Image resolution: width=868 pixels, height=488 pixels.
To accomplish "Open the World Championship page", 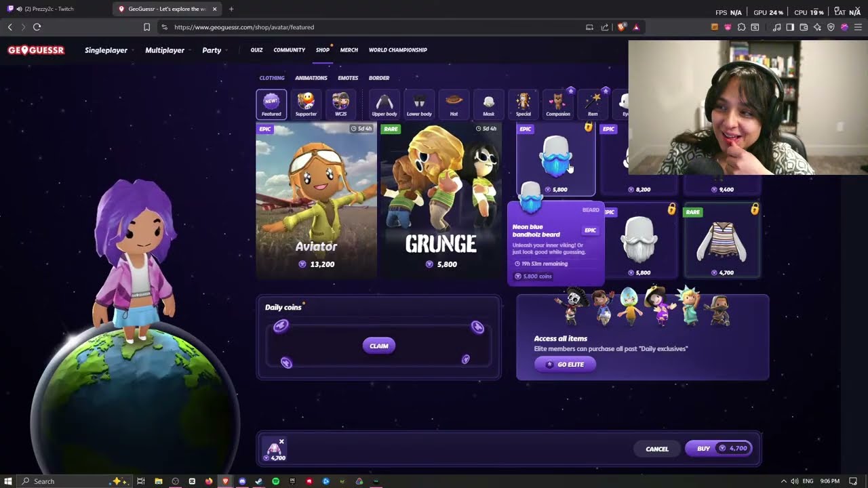I will point(398,50).
